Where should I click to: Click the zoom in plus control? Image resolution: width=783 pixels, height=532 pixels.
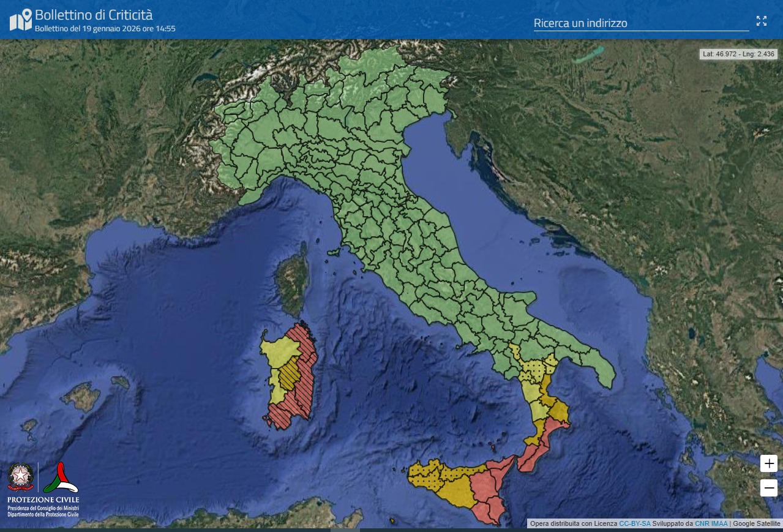coord(768,463)
